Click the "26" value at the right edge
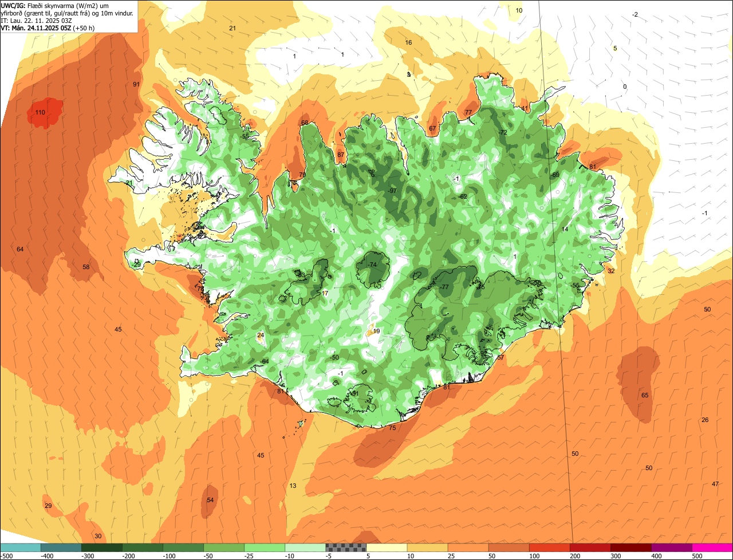Image resolution: width=733 pixels, height=560 pixels. [x=705, y=420]
